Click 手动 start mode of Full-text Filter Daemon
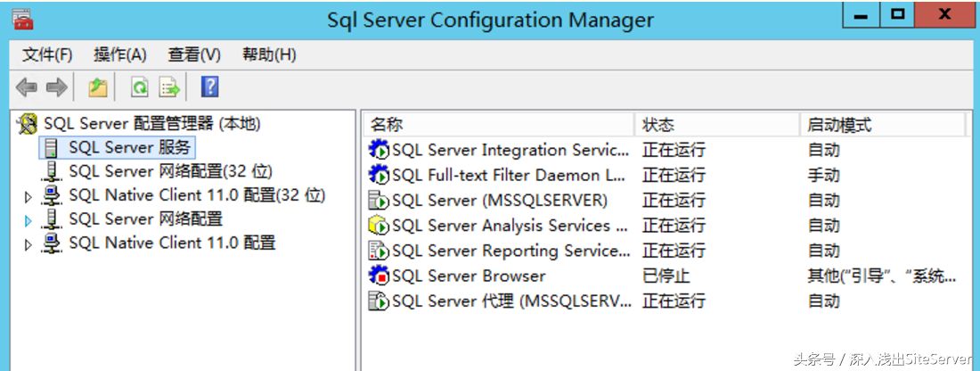This screenshot has height=371, width=980. click(x=823, y=175)
